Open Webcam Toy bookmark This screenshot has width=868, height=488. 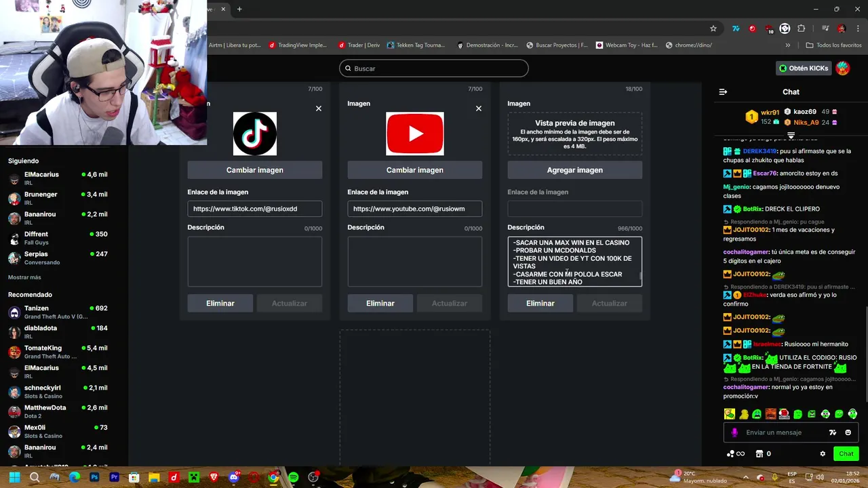627,45
